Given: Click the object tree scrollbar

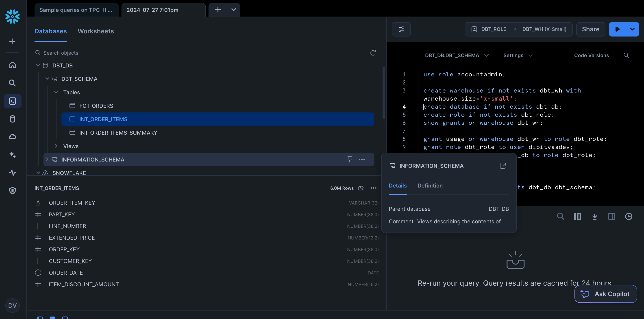Looking at the screenshot, I should [x=384, y=93].
